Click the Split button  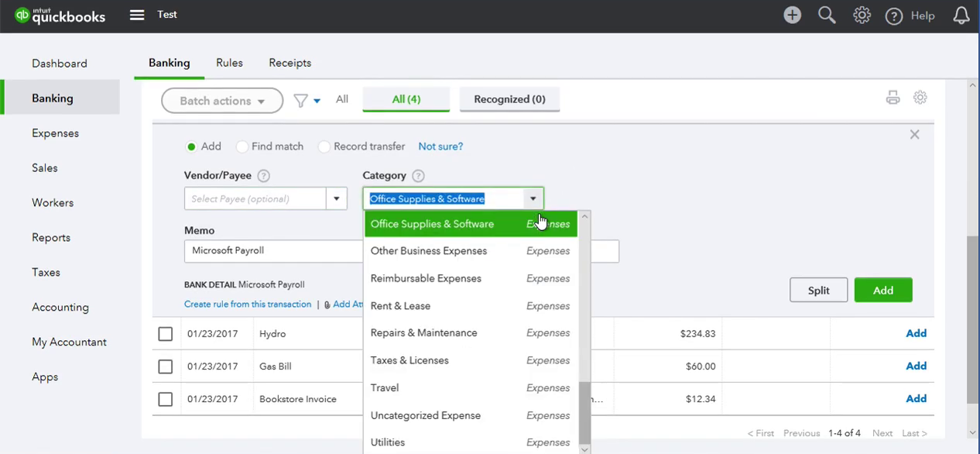point(818,291)
